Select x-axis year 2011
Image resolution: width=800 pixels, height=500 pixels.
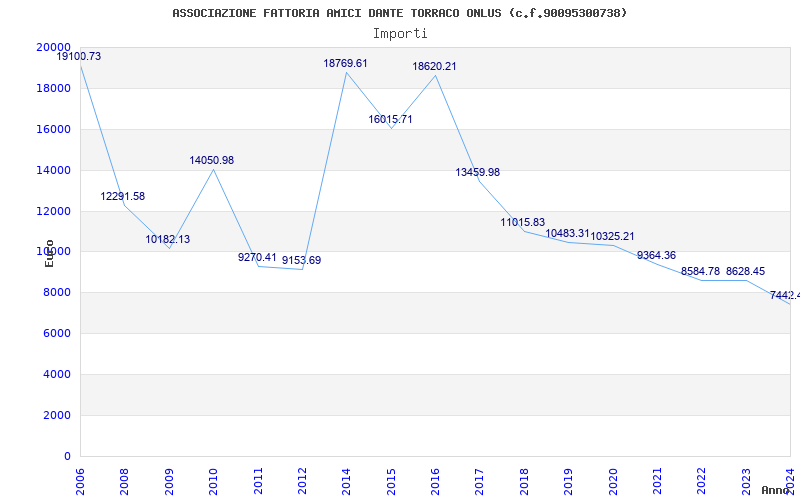pyautogui.click(x=258, y=481)
